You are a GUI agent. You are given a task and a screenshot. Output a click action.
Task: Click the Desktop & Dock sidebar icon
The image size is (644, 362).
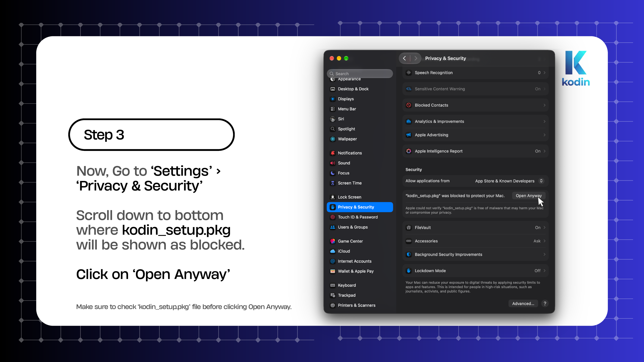click(x=332, y=89)
